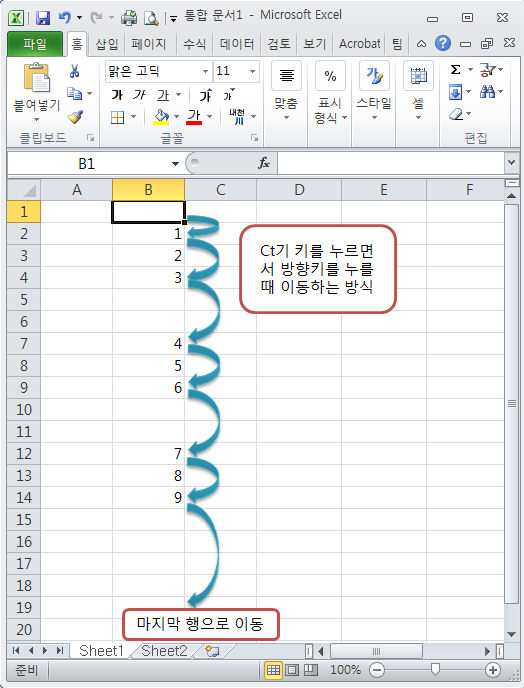The image size is (524, 688).
Task: Click the insert function fx icon
Action: coord(264,164)
